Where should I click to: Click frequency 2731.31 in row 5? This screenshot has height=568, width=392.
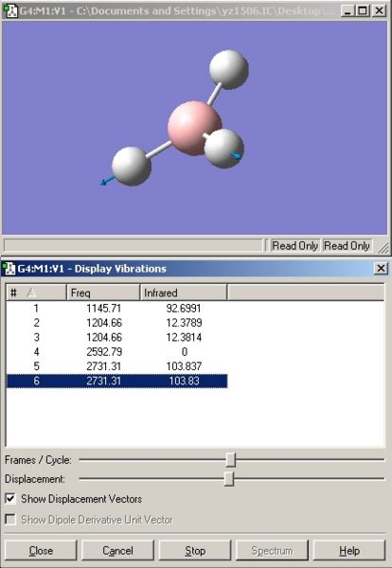(103, 366)
